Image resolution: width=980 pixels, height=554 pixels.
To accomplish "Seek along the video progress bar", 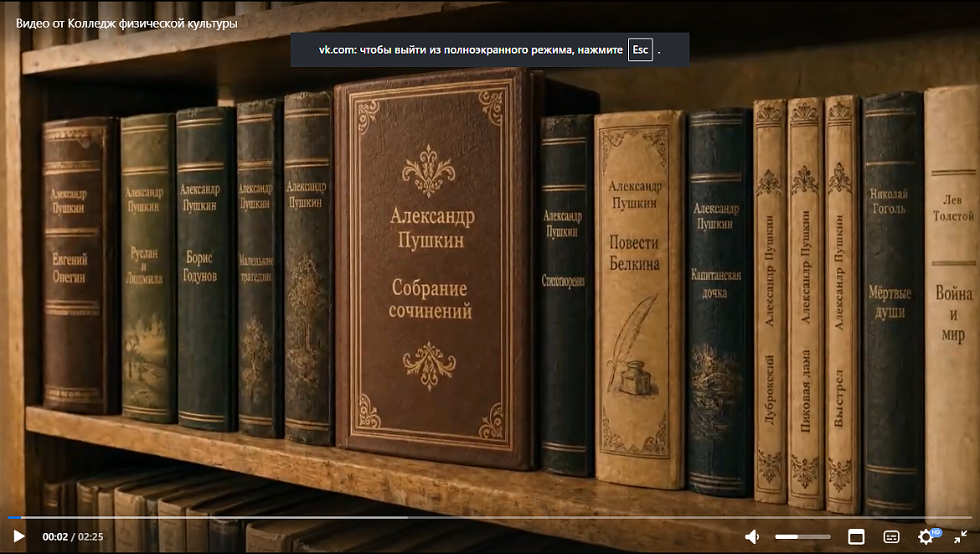I will 490,518.
